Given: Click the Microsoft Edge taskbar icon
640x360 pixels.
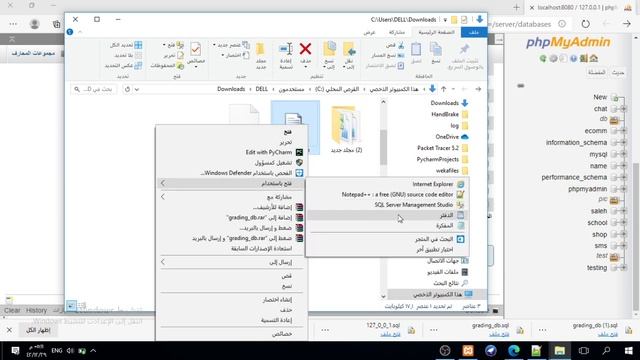Looking at the screenshot, I should pyautogui.click(x=513, y=351).
